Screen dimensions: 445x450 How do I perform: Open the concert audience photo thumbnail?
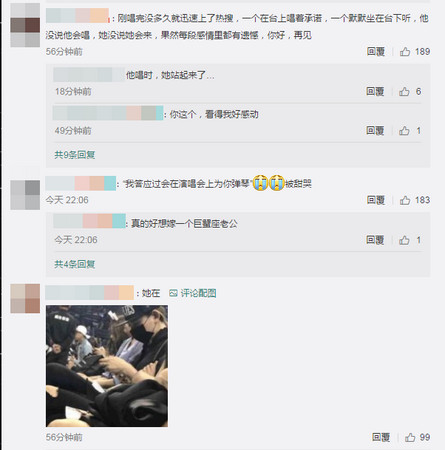pyautogui.click(x=107, y=366)
